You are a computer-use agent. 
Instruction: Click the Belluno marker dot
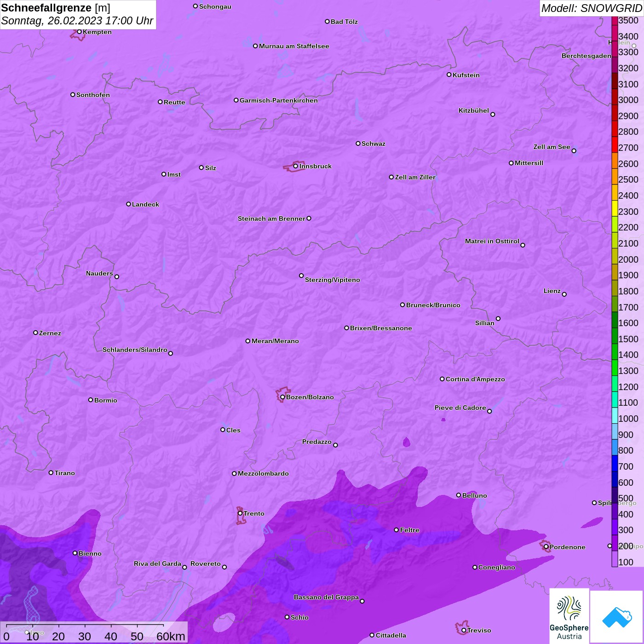(459, 495)
